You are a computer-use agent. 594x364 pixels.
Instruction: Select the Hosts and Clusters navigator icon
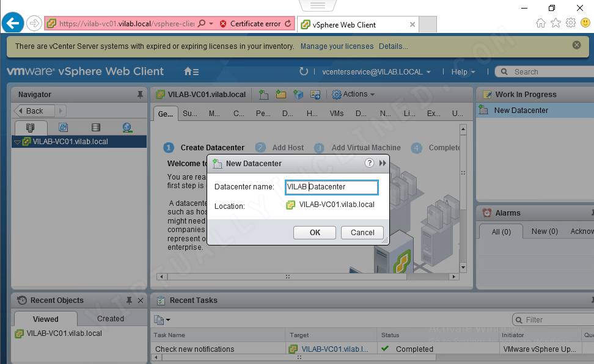30,127
